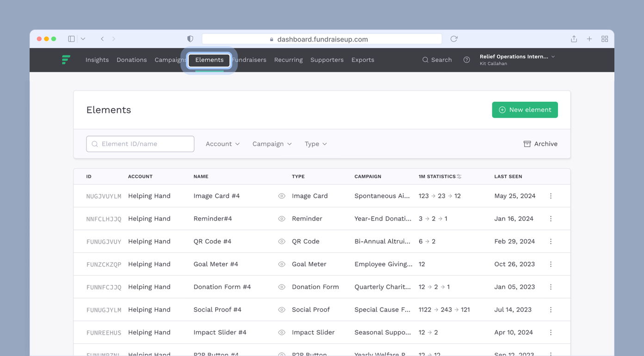
Task: Open the privacy shield icon in Safari
Action: point(190,39)
